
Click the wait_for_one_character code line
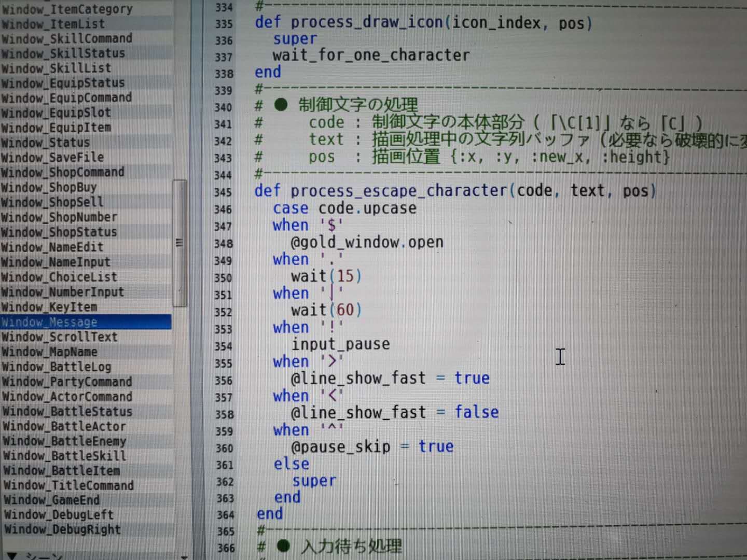coord(371,55)
